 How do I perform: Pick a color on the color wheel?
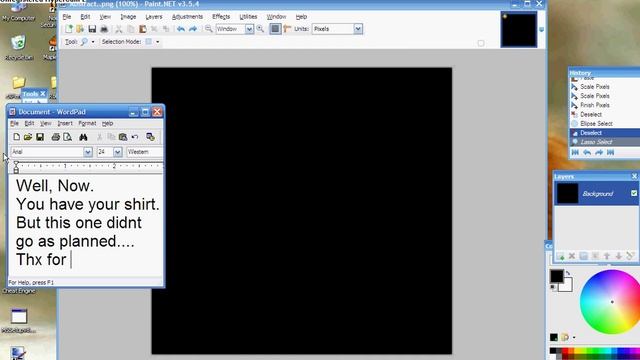[612, 302]
